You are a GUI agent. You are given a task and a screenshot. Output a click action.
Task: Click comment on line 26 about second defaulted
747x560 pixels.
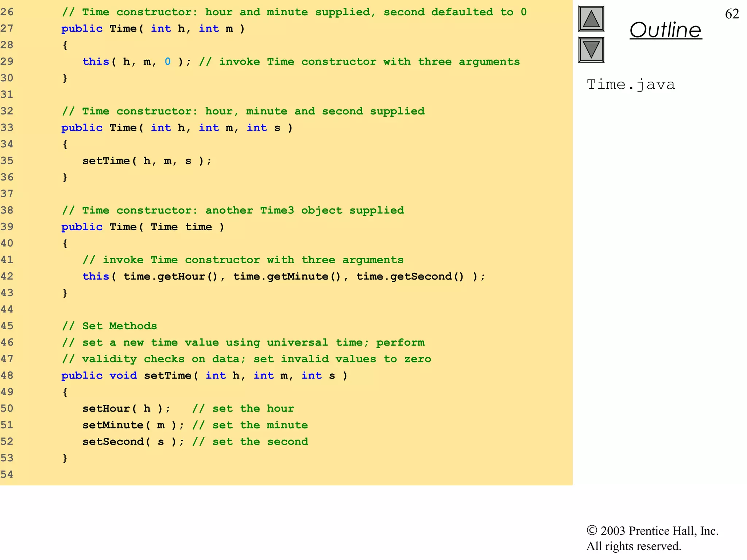coord(294,12)
